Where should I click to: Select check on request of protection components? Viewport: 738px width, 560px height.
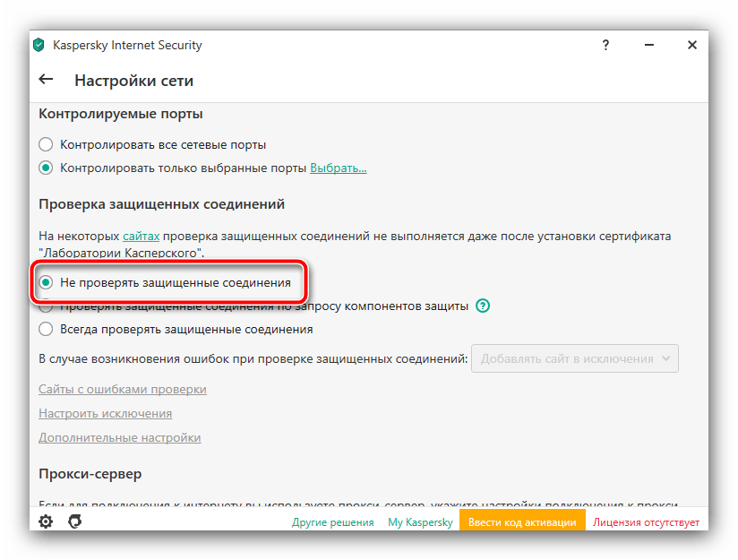tap(46, 306)
